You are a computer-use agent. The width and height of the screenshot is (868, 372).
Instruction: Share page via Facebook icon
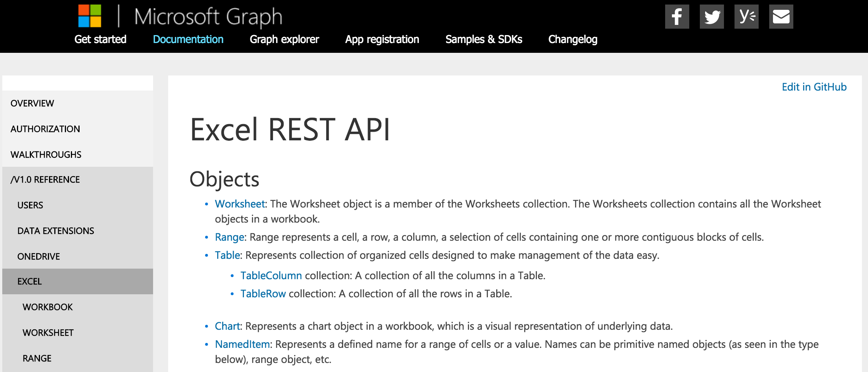click(x=677, y=17)
